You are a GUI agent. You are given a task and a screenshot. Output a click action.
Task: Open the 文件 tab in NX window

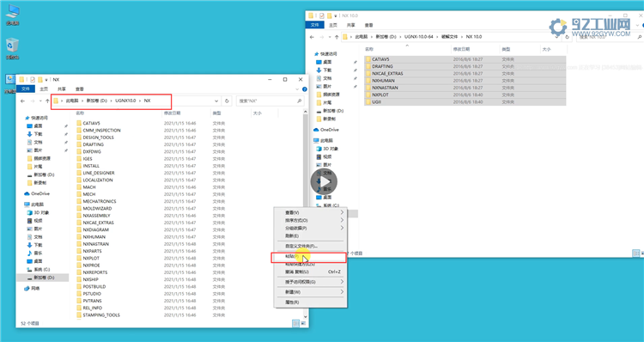pyautogui.click(x=26, y=89)
